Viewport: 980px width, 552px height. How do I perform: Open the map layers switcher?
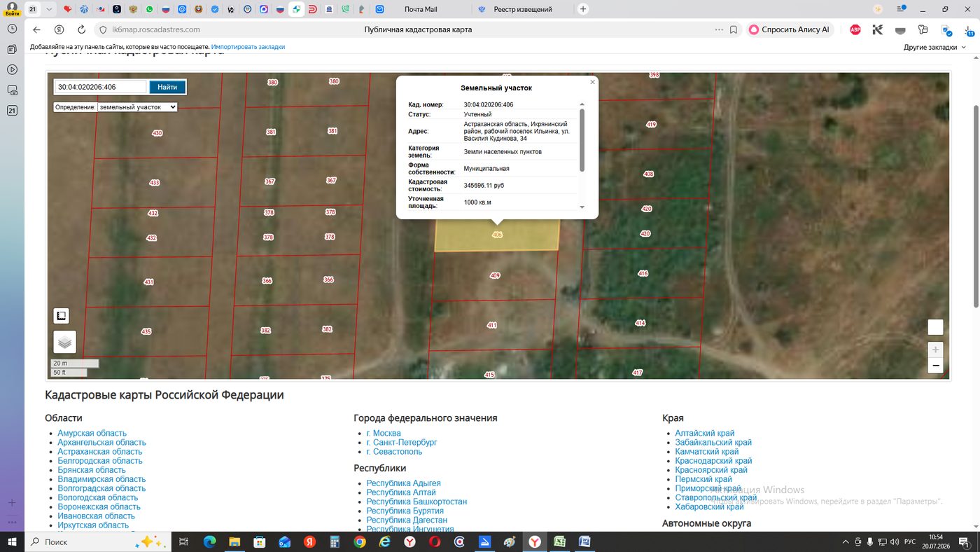point(64,342)
